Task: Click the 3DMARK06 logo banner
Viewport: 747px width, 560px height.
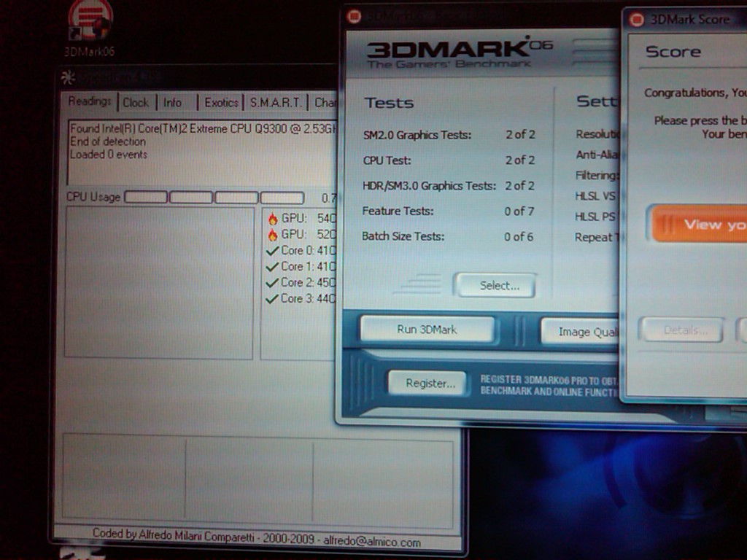Action: (460, 54)
